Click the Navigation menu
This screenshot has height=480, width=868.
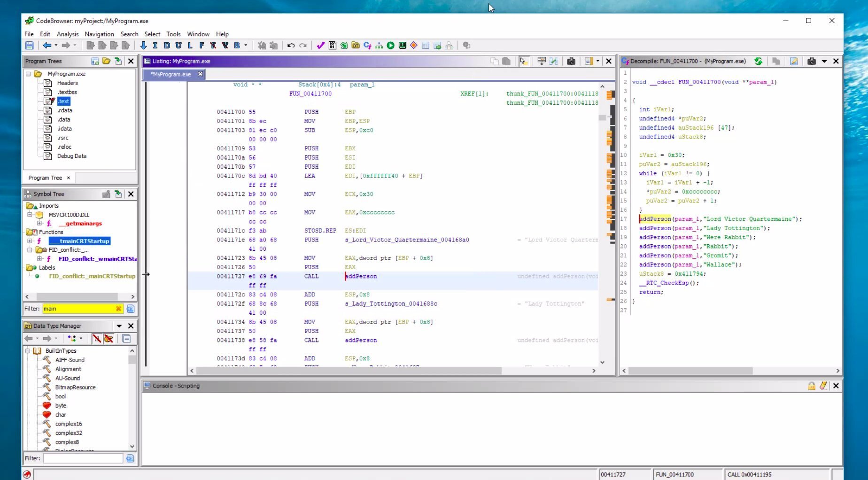pyautogui.click(x=99, y=34)
